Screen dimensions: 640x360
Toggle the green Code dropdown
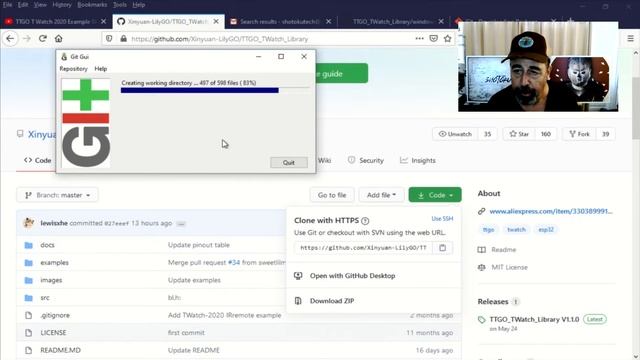coord(435,195)
